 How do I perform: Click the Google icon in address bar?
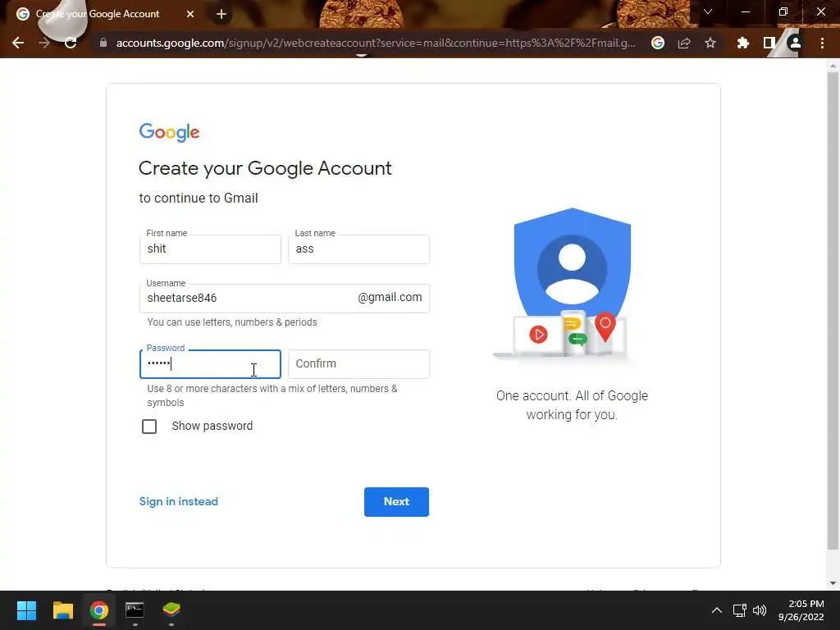(658, 43)
